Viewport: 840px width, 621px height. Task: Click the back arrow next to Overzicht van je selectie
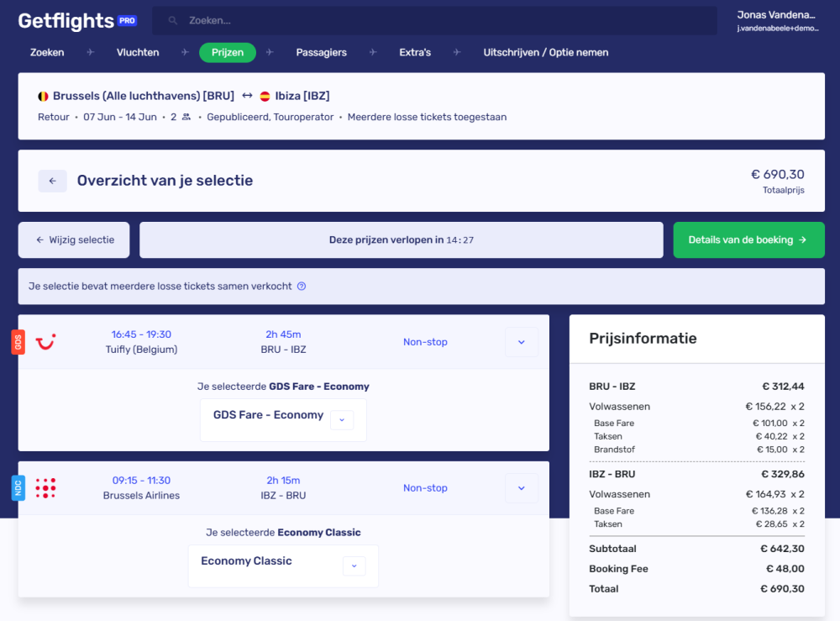click(x=52, y=181)
